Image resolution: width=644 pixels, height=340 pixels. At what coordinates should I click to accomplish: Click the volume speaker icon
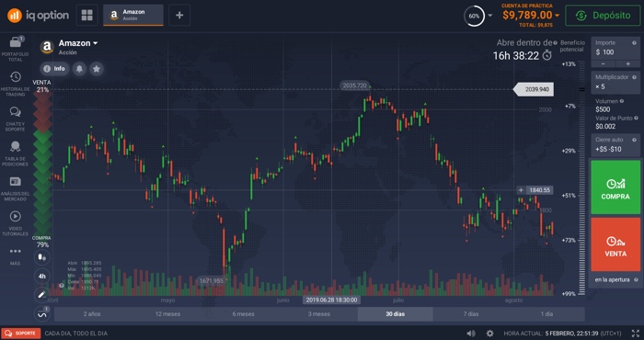point(471,334)
